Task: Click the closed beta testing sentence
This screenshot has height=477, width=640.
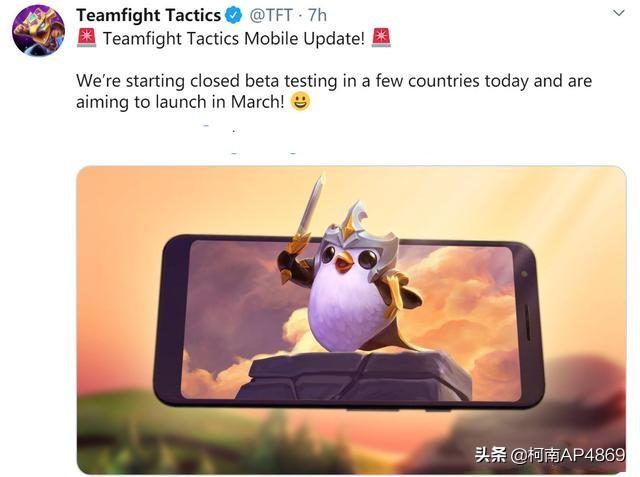Action: click(334, 91)
